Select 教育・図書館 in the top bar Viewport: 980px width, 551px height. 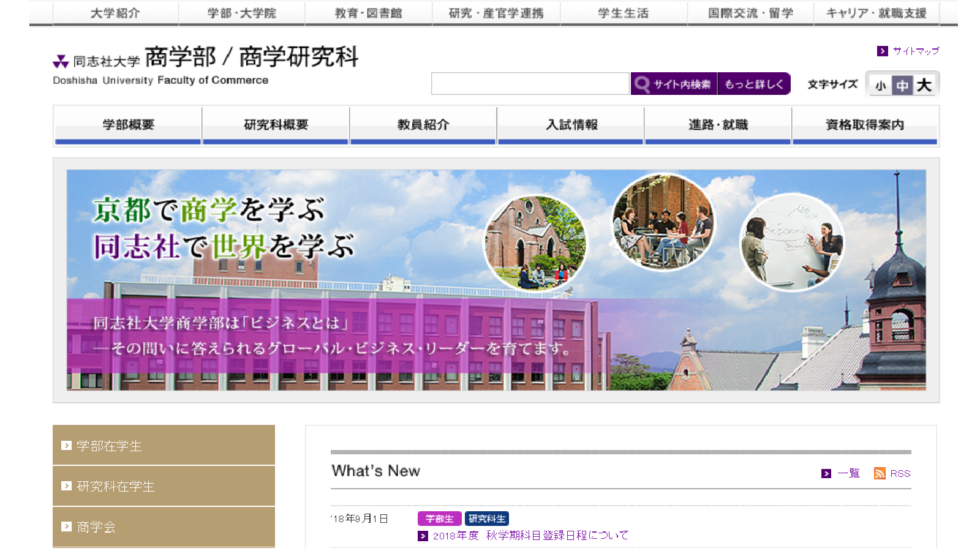coord(369,13)
